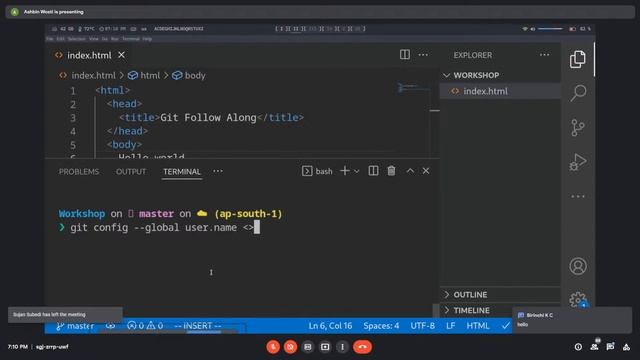
Task: Change indentation via Spaces: 4
Action: click(x=381, y=326)
